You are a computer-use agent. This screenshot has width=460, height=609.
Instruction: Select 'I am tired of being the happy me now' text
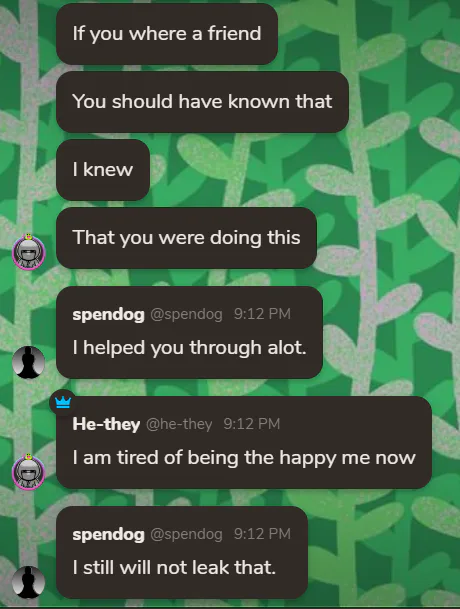click(x=244, y=458)
